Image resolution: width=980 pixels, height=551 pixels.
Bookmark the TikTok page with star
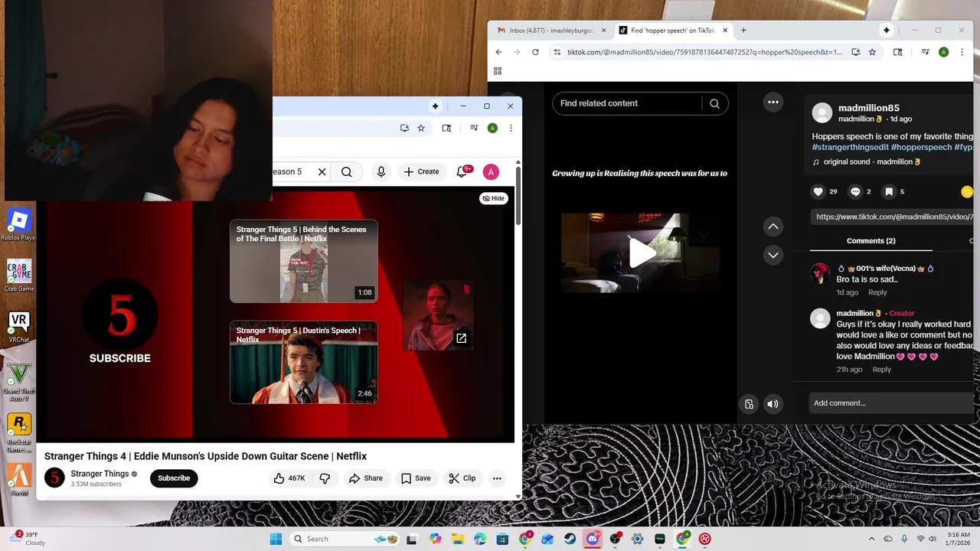(872, 52)
